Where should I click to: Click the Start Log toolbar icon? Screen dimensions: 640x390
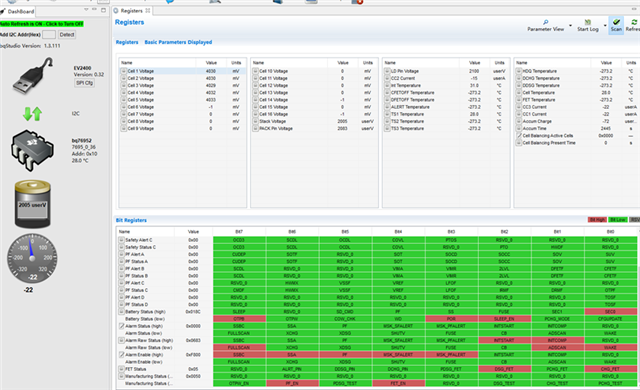(587, 22)
